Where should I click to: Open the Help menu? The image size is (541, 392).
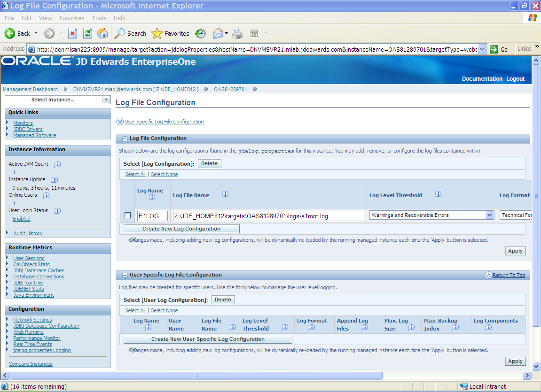pos(119,18)
